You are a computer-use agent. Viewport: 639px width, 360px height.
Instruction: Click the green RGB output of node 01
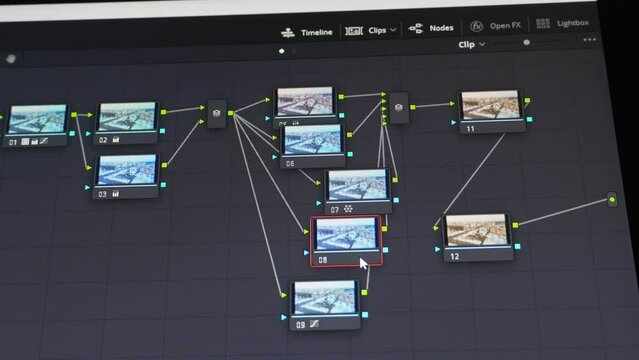click(74, 115)
